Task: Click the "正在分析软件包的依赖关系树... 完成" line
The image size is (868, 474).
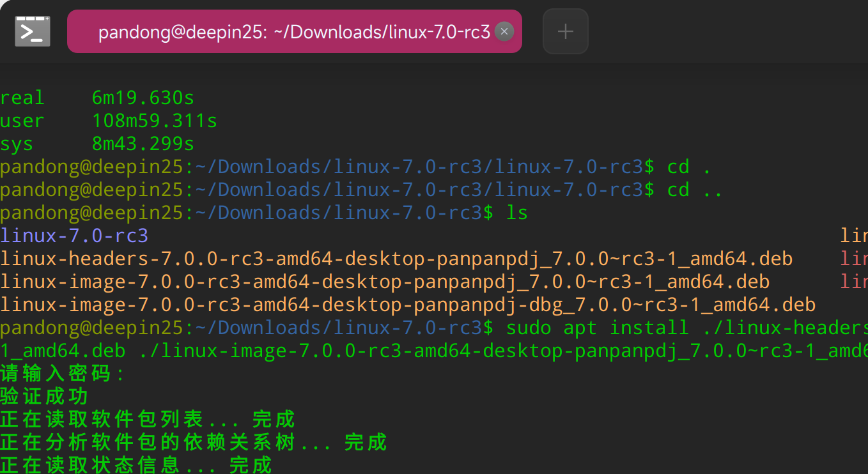Action: coord(194,442)
